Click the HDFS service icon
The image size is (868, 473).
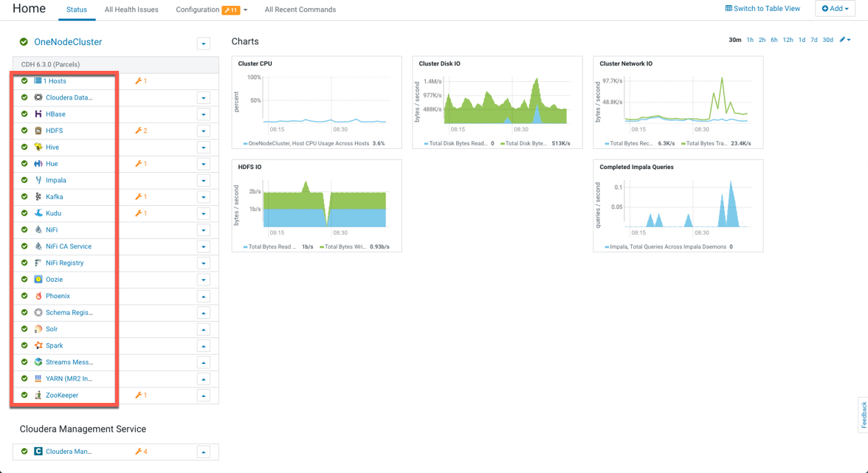38,131
